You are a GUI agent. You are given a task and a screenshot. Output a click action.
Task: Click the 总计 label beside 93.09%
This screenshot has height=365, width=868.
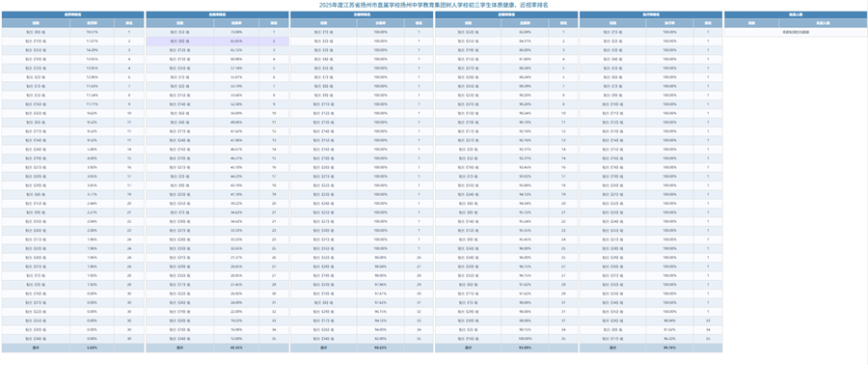tap(469, 348)
